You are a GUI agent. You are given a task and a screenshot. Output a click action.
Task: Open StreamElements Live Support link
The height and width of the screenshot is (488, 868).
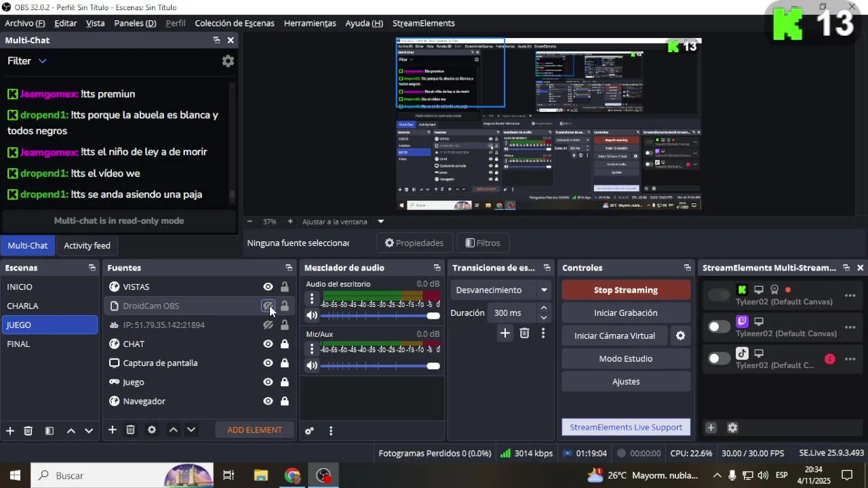(626, 427)
